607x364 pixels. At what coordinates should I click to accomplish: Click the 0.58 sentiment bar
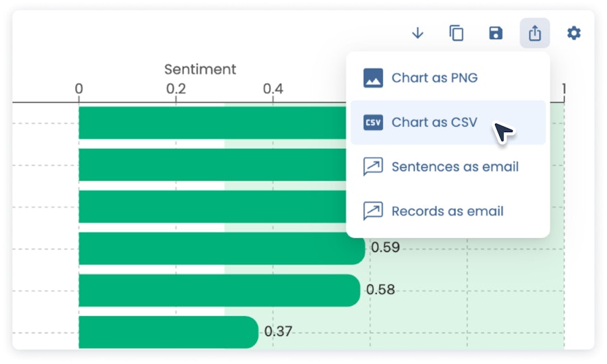pyautogui.click(x=219, y=291)
